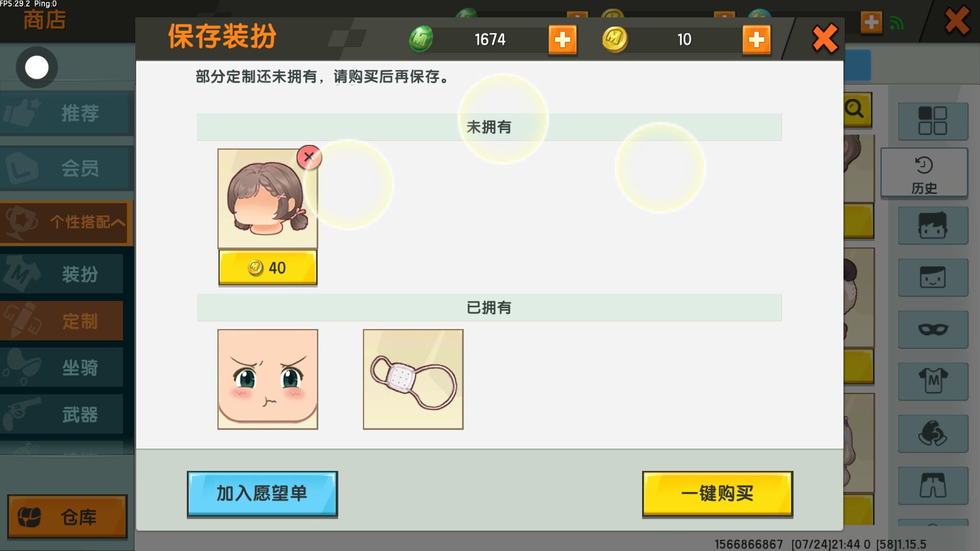Select the eye mask category icon
Viewport: 980px width, 551px height.
[933, 330]
